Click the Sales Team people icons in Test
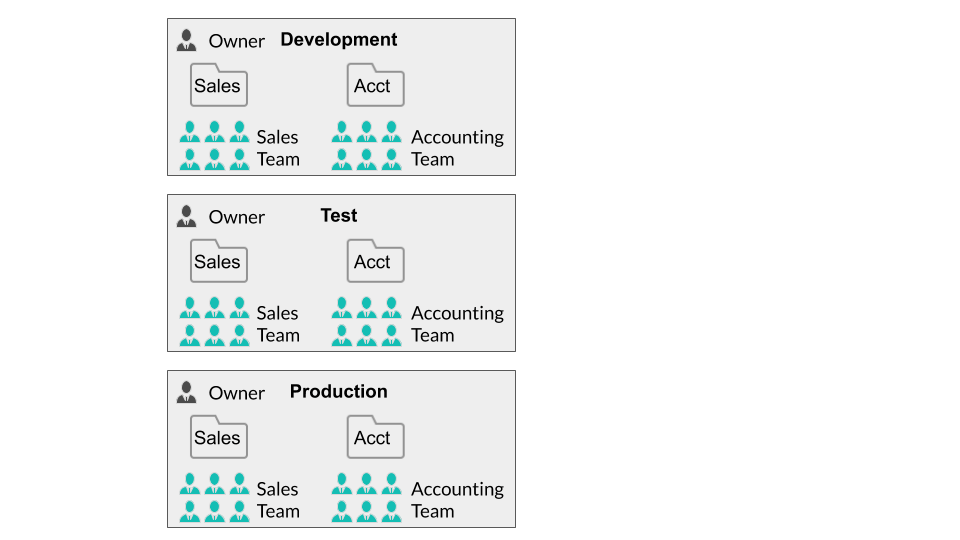This screenshot has height=540, width=960. (x=214, y=323)
